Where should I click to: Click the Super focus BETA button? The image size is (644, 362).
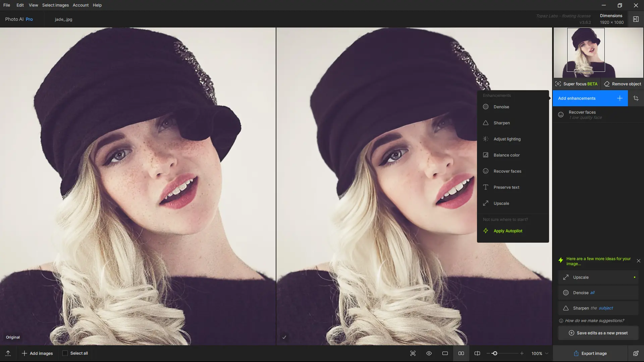pyautogui.click(x=576, y=84)
